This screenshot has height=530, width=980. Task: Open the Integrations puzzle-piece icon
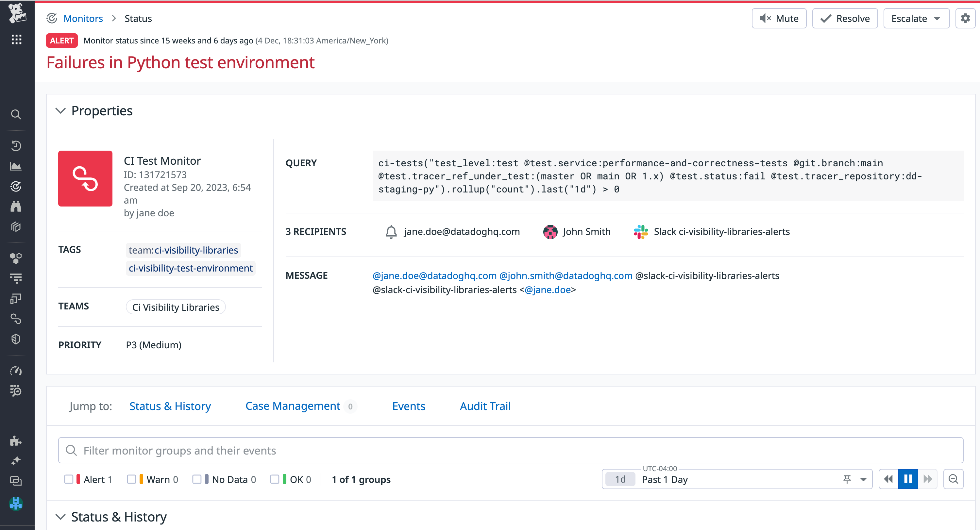pyautogui.click(x=16, y=441)
